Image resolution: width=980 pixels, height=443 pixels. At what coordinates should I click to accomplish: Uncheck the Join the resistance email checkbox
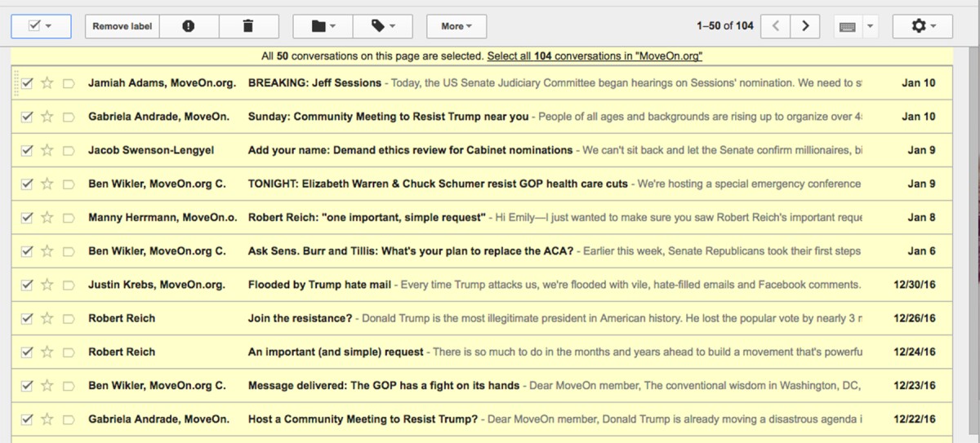27,318
